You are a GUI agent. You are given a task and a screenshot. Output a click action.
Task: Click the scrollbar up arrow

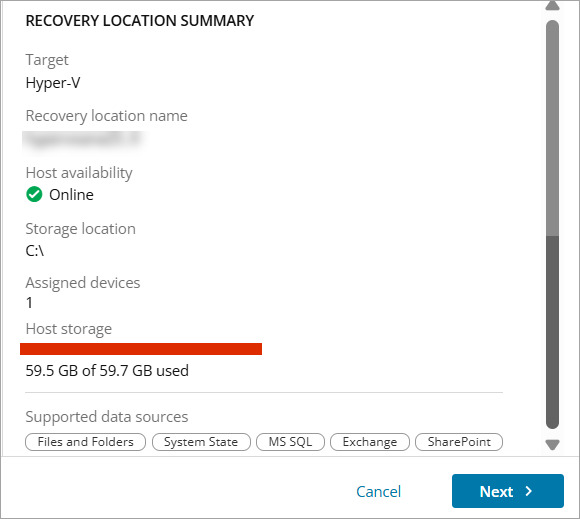coord(552,5)
